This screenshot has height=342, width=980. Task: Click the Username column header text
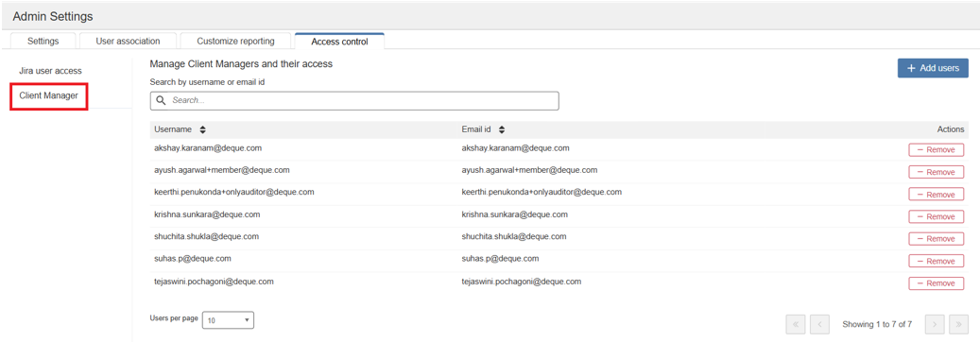point(173,129)
